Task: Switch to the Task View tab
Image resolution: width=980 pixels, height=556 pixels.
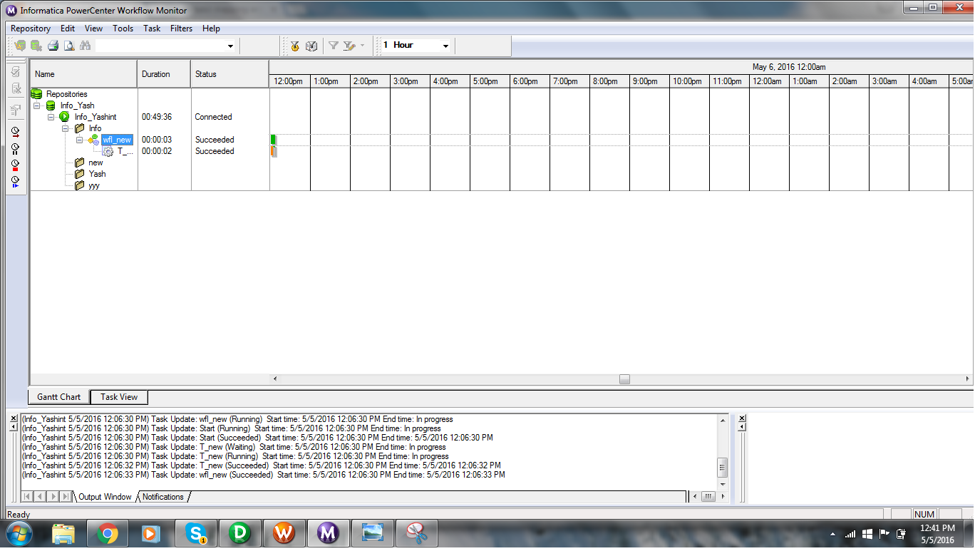Action: point(118,397)
